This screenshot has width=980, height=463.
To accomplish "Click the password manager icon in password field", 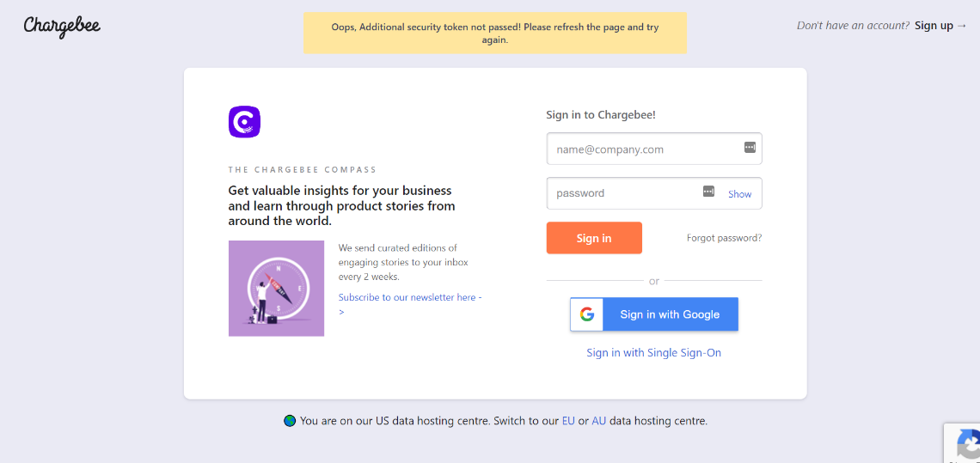I will click(708, 191).
